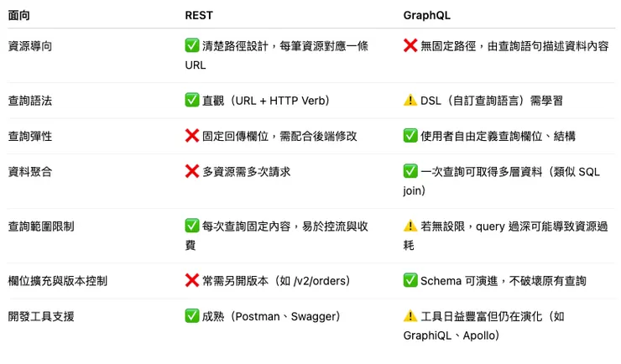This screenshot has height=364, width=621.
Task: Select the REST column header
Action: pos(199,16)
